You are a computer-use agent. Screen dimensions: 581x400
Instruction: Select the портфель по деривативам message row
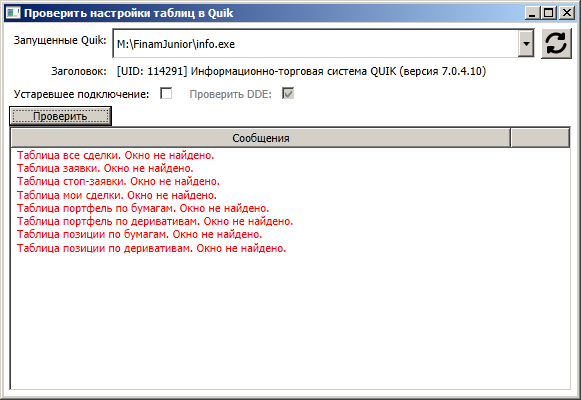pyautogui.click(x=290, y=221)
